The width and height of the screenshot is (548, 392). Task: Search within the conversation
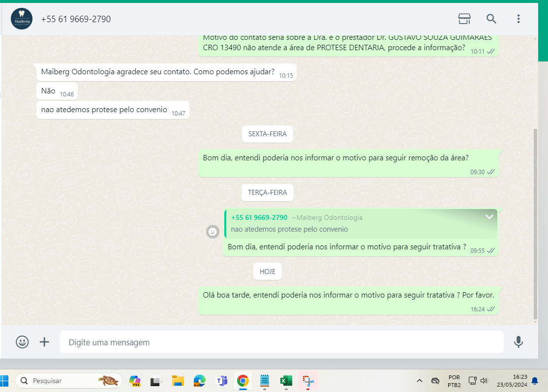[491, 19]
